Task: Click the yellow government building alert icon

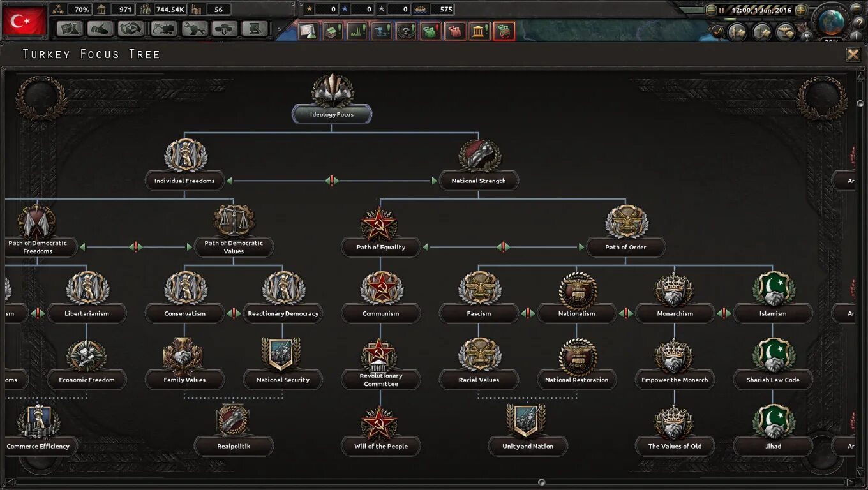Action: pyautogui.click(x=480, y=31)
